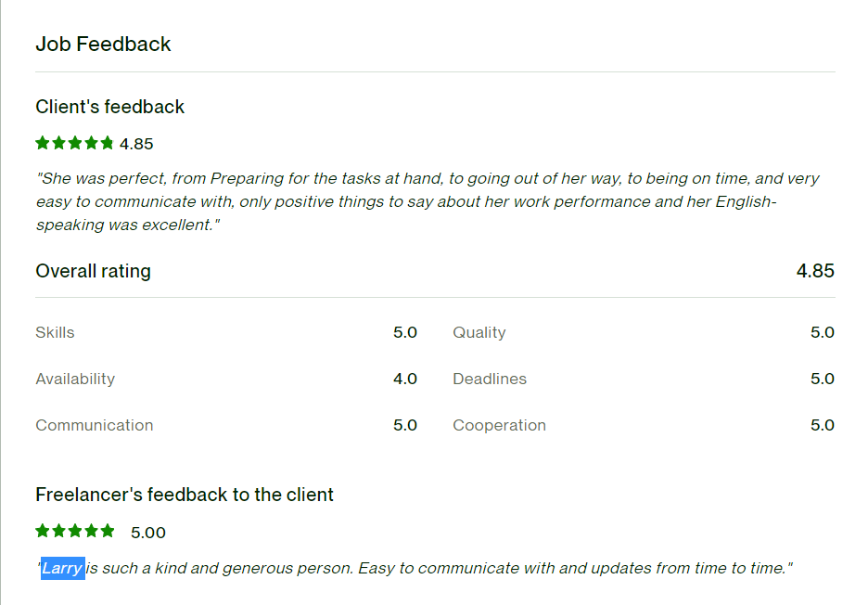868x605 pixels.
Task: Click the 4.85 score beside the client stars
Action: pos(136,144)
